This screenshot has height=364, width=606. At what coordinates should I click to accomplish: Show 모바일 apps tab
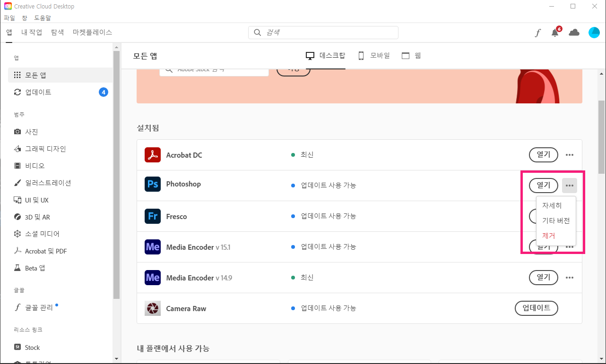point(374,56)
